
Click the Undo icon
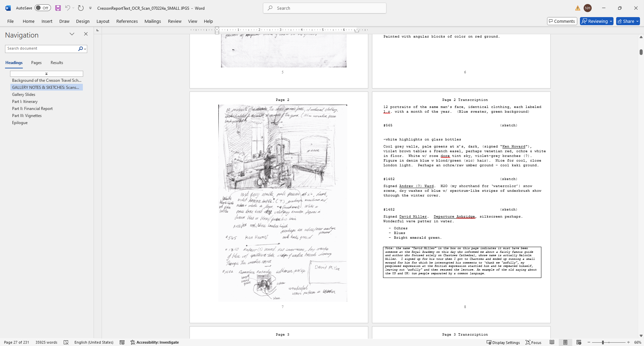click(x=68, y=8)
